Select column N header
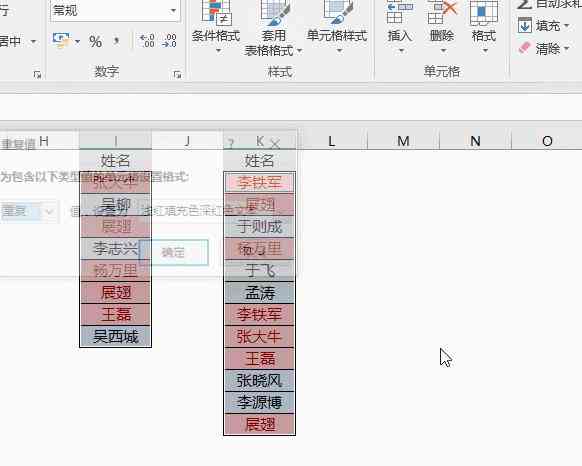The height and width of the screenshot is (466, 582). pos(475,141)
